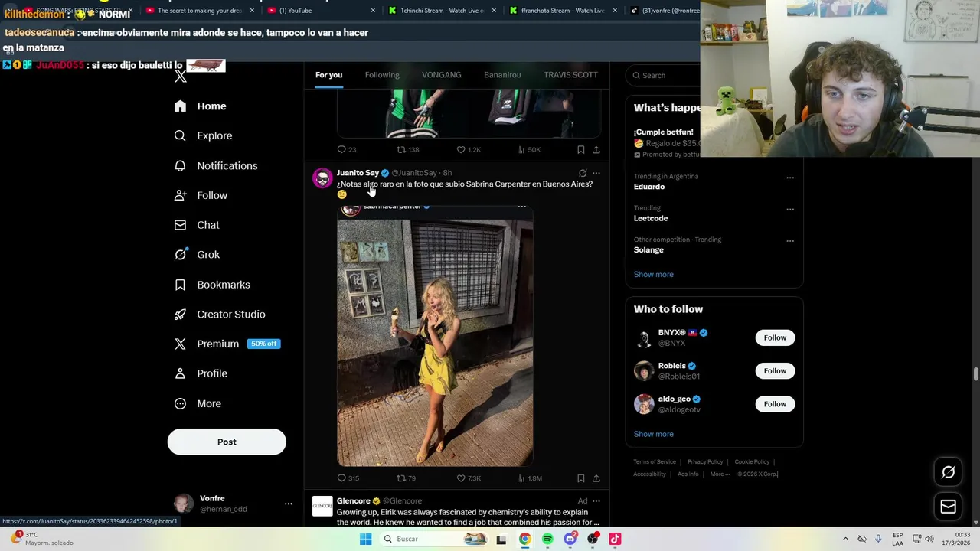This screenshot has height=551, width=980.
Task: Follow aldo_geo account
Action: point(775,404)
